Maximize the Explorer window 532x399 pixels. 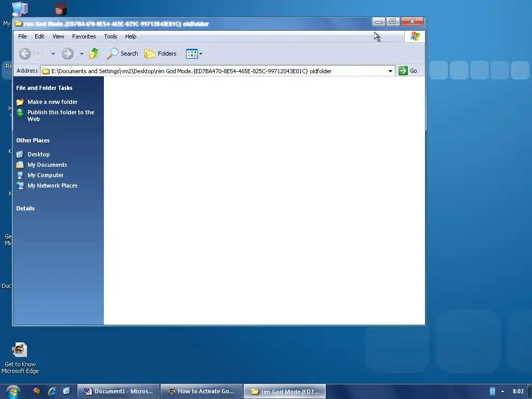[393, 21]
